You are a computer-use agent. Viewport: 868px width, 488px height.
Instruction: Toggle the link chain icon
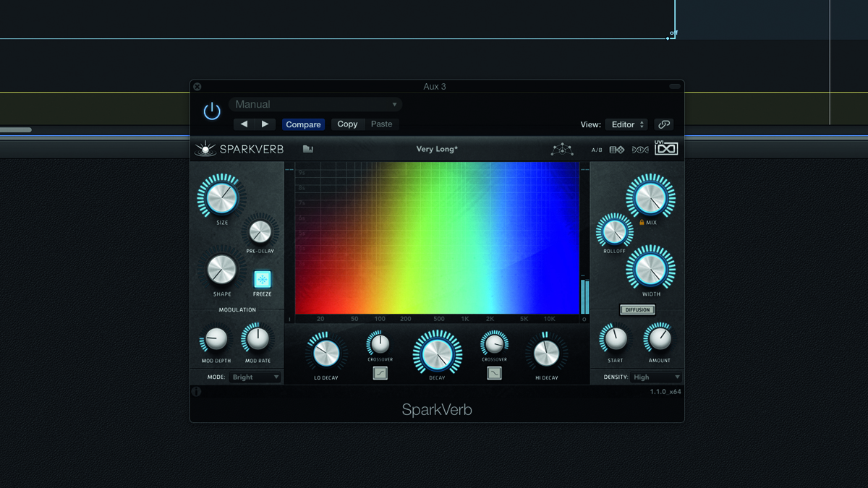tap(663, 124)
